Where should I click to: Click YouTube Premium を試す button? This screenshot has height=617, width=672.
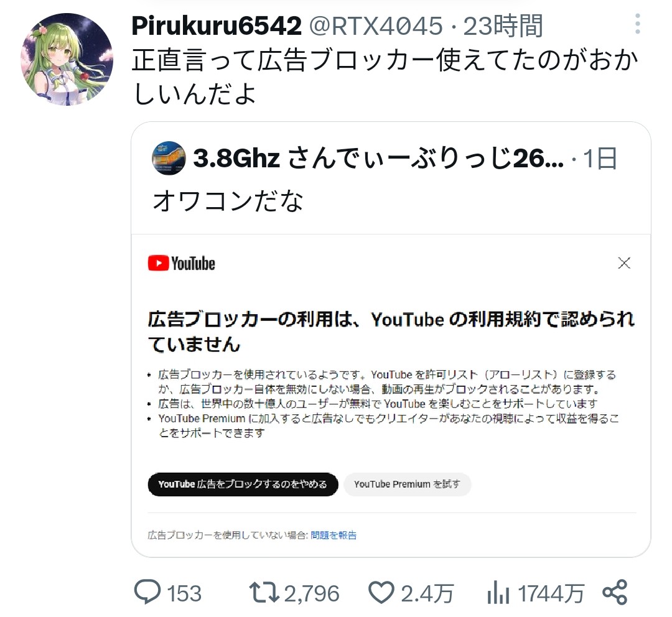click(407, 484)
